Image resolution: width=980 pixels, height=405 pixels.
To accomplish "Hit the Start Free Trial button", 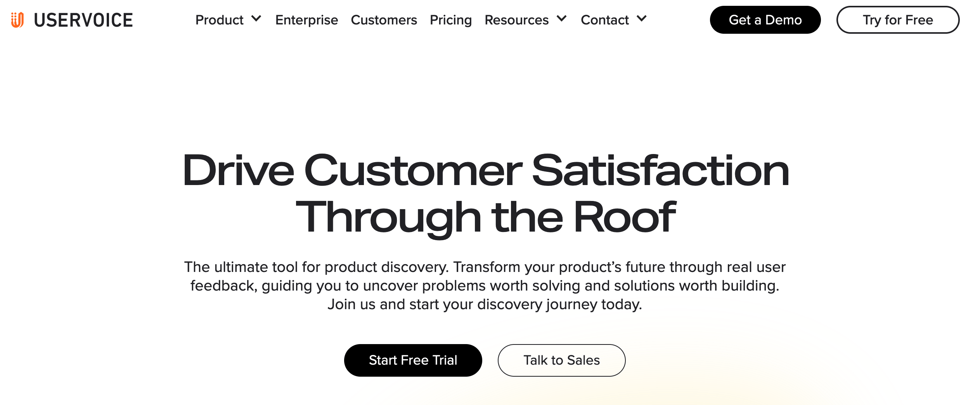I will coord(413,360).
